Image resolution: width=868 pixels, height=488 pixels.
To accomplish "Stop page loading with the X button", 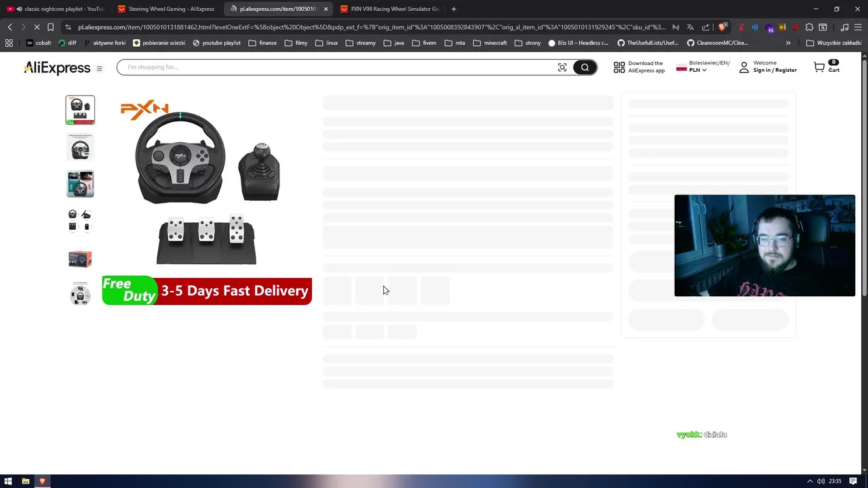I will (36, 27).
